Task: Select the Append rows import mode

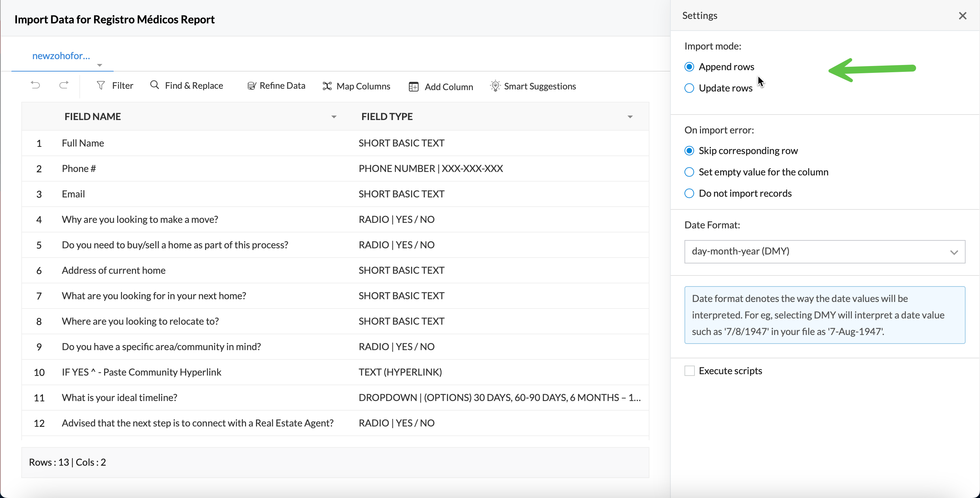Action: pyautogui.click(x=689, y=67)
